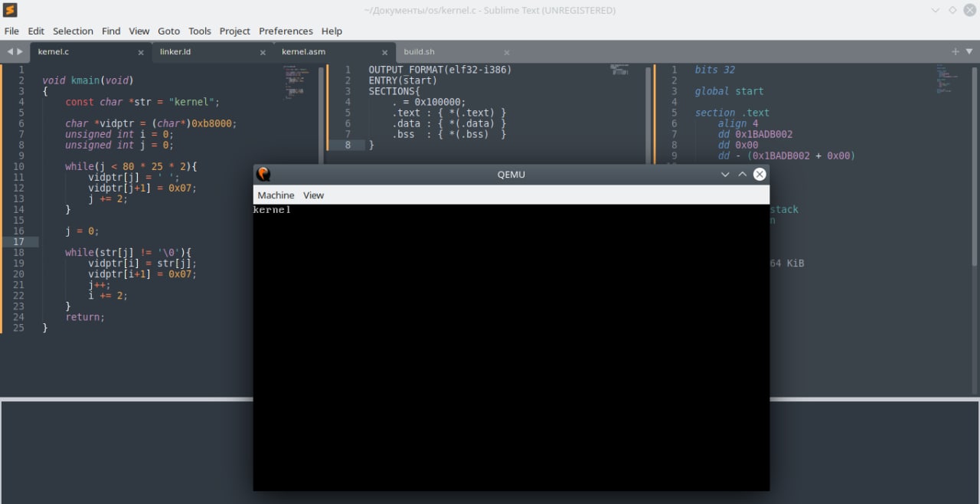Open the File menu
980x504 pixels.
11,31
